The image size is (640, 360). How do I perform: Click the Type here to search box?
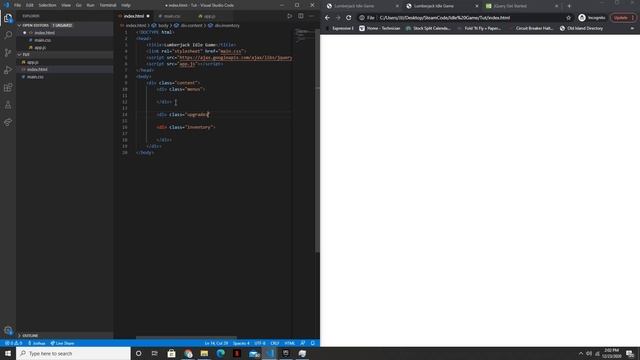click(73, 353)
